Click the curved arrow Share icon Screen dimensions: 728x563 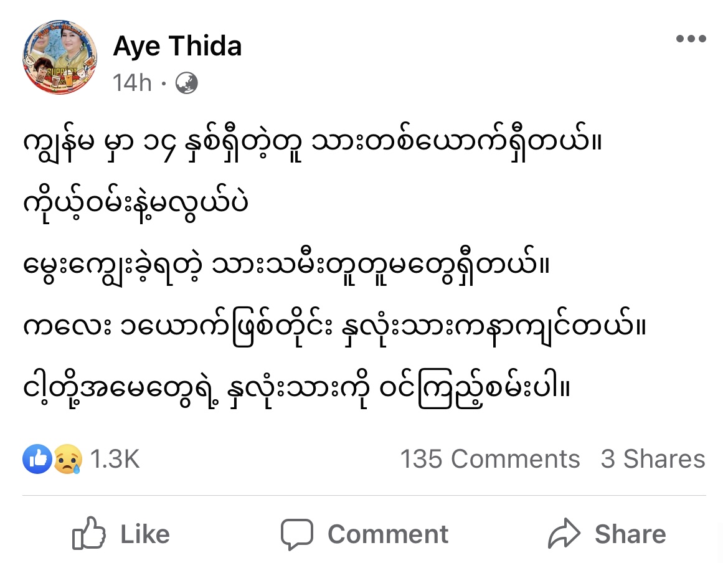pyautogui.click(x=564, y=534)
